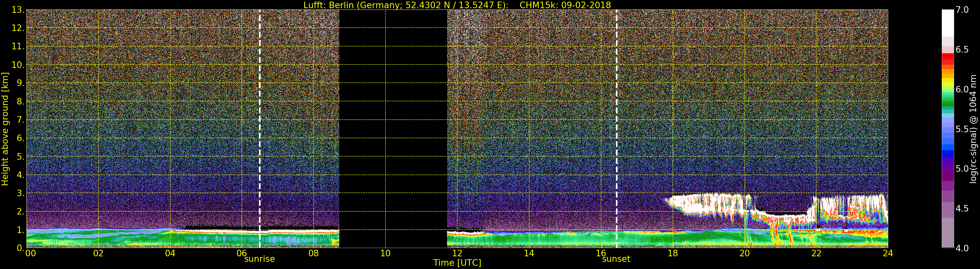Click the '11.' height axis tick label

pyautogui.click(x=18, y=46)
